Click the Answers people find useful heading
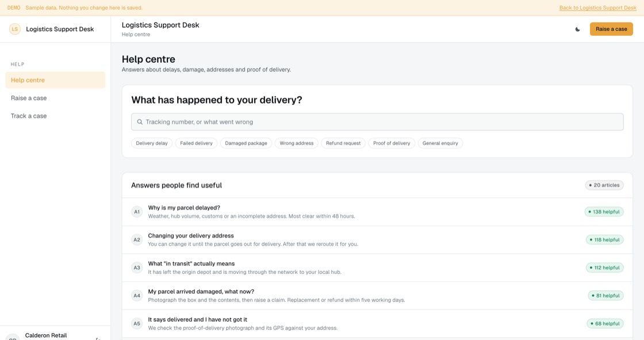The height and width of the screenshot is (340, 644). point(177,185)
